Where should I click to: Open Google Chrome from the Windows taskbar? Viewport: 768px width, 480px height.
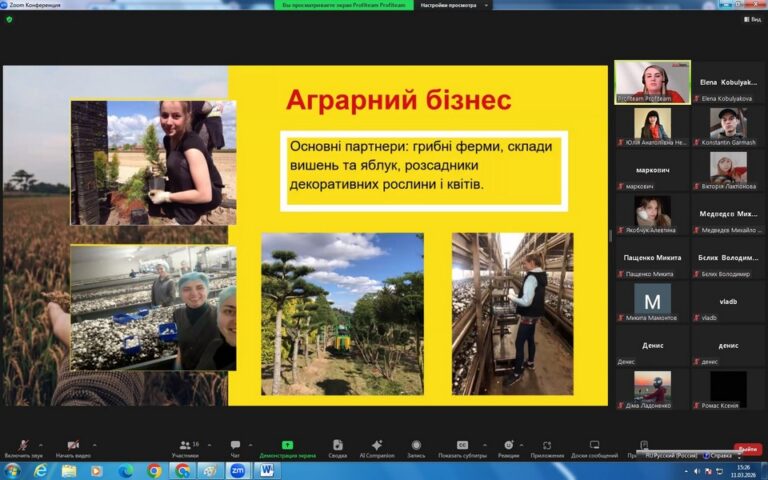[154, 470]
